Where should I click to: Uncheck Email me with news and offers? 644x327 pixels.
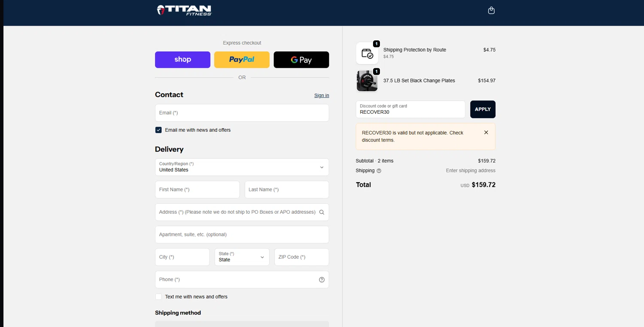pyautogui.click(x=158, y=130)
